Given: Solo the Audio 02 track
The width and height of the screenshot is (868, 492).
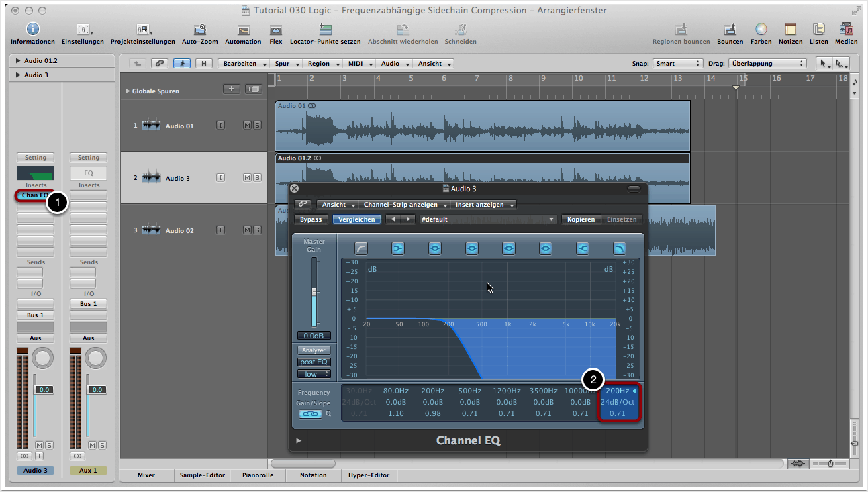Looking at the screenshot, I should point(257,230).
